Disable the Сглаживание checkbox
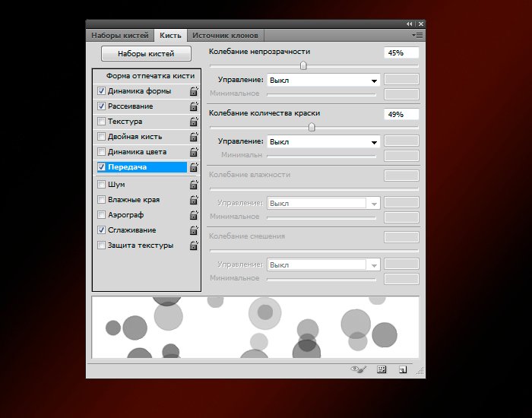Viewport: 532px width, 418px height. (102, 230)
